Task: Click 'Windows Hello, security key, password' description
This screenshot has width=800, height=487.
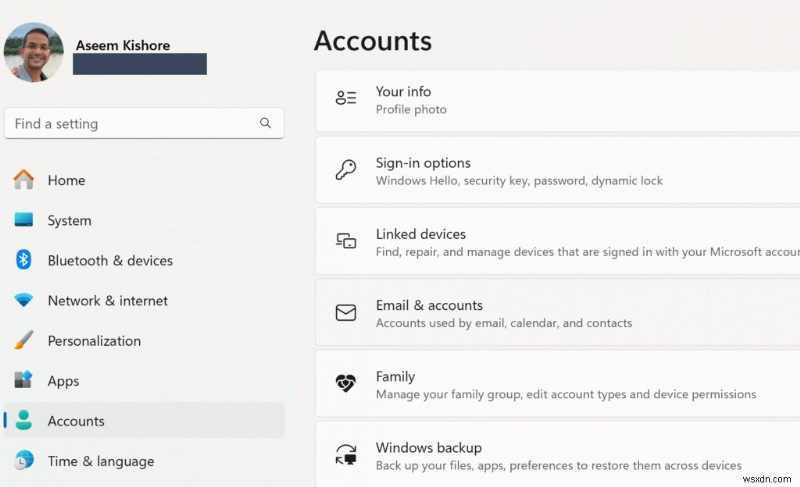Action: (x=519, y=181)
